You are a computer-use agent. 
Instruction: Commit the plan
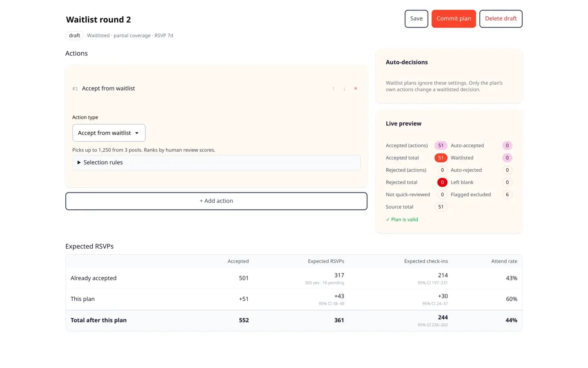[x=454, y=19]
